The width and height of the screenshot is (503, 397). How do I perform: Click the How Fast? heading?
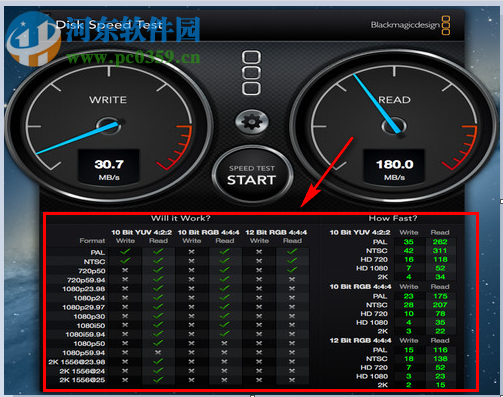393,218
